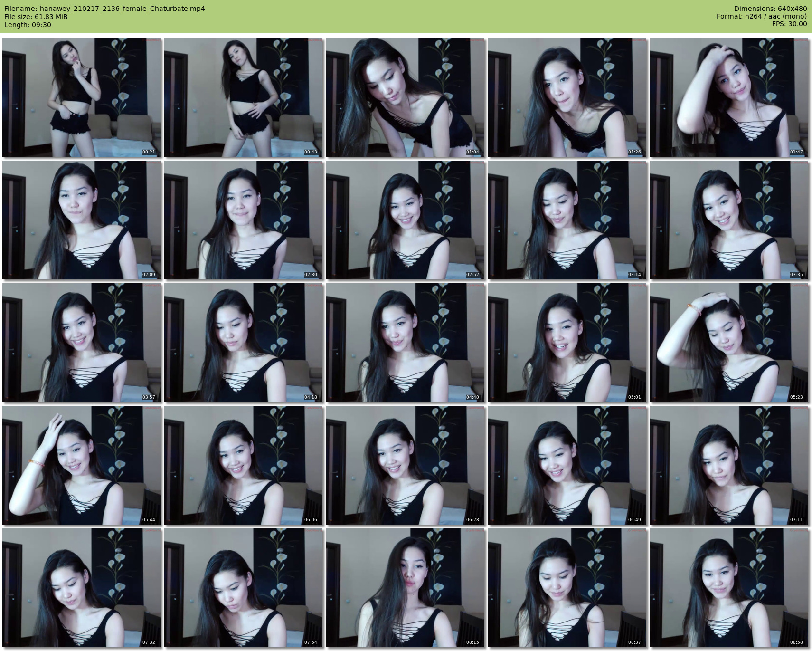Viewport: 812px width, 651px height.
Task: Click the Dimensions 640x480 label
Action: click(x=770, y=9)
